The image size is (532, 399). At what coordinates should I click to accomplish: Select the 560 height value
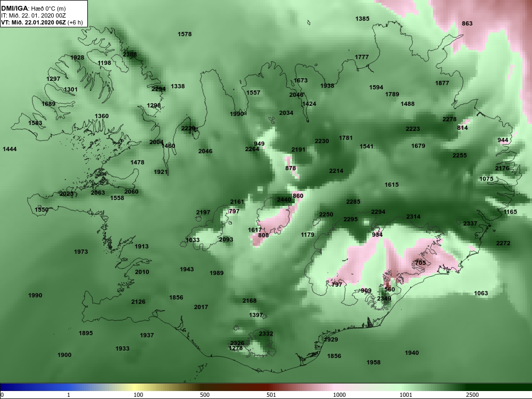[x=389, y=290]
